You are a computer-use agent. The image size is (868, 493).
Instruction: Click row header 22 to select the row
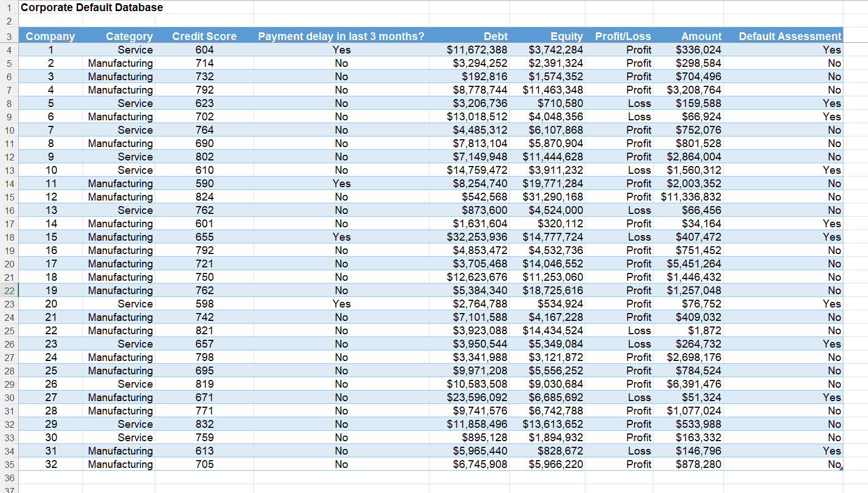[x=9, y=290]
